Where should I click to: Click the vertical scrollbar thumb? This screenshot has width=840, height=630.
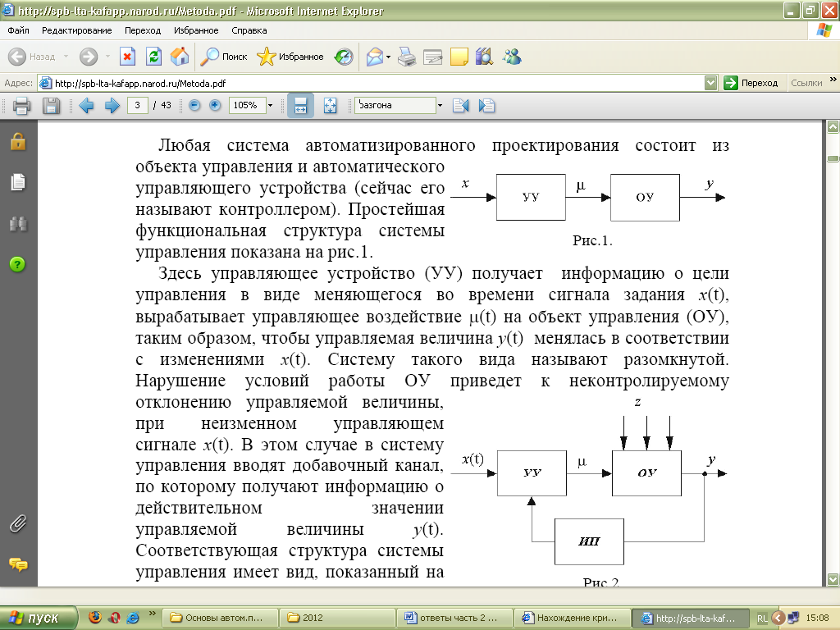tap(833, 158)
